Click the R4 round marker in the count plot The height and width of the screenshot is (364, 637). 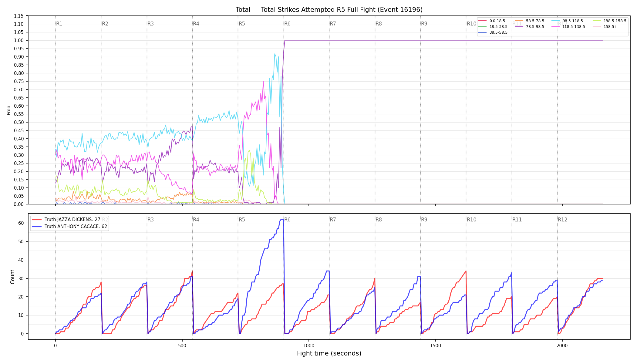196,220
